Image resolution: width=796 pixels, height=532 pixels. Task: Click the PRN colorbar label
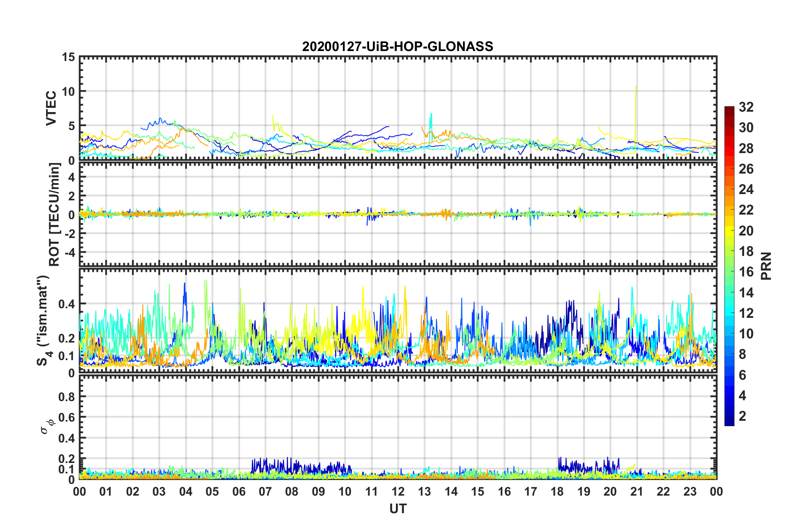click(766, 266)
